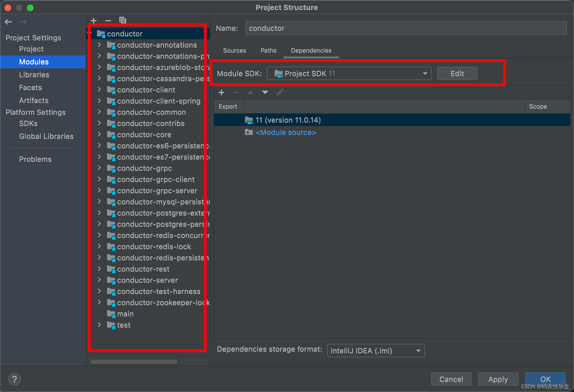The image size is (574, 392).
Task: Click the Edit SDK button
Action: (x=457, y=73)
